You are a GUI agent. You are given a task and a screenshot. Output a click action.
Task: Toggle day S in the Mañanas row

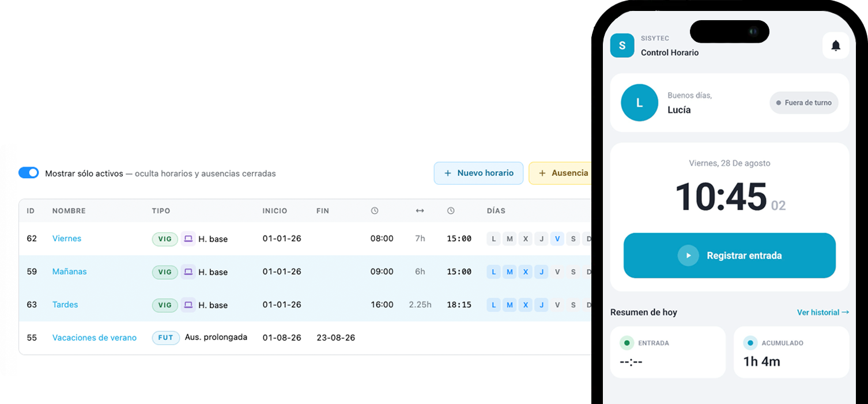[x=573, y=271]
